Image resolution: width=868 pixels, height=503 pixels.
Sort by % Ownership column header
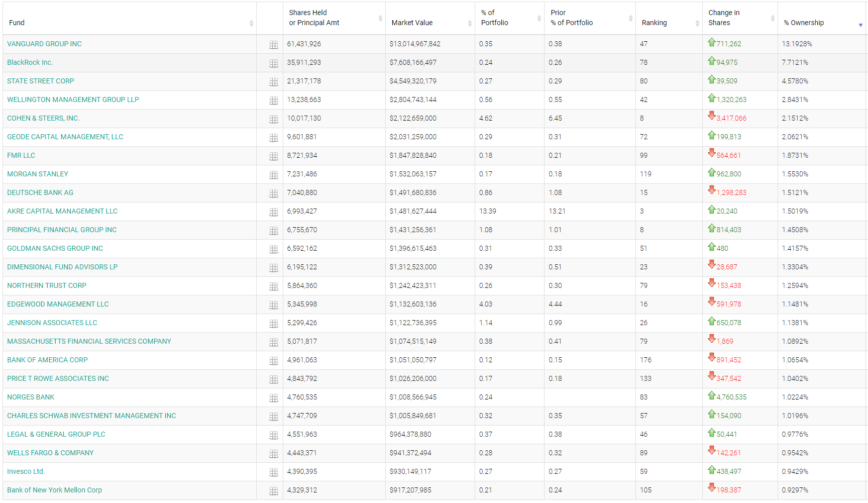822,18
